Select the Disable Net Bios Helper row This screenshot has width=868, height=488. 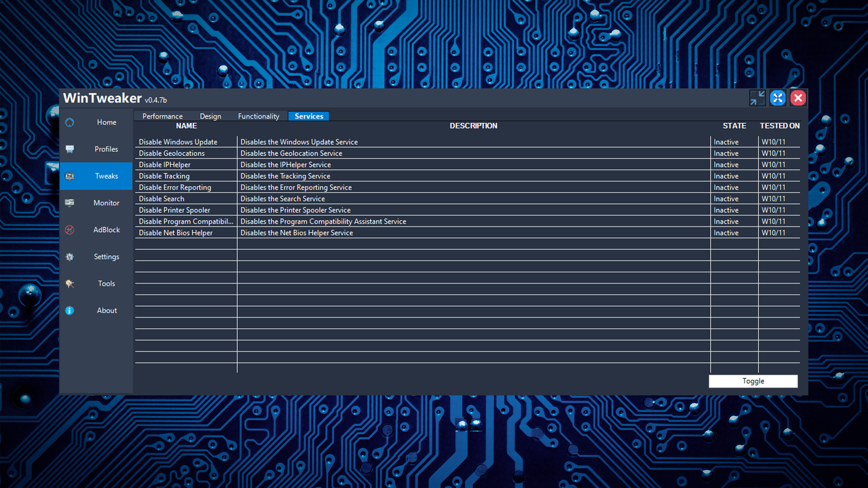click(176, 232)
